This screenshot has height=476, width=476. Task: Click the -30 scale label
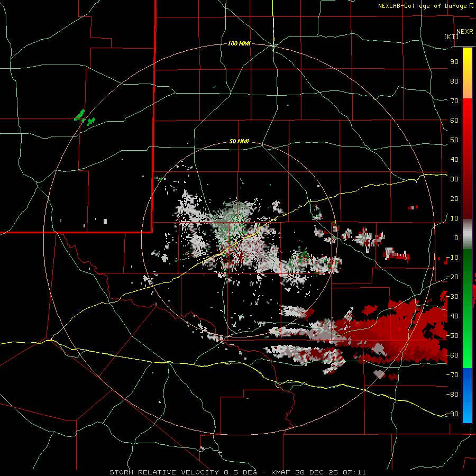click(x=452, y=297)
